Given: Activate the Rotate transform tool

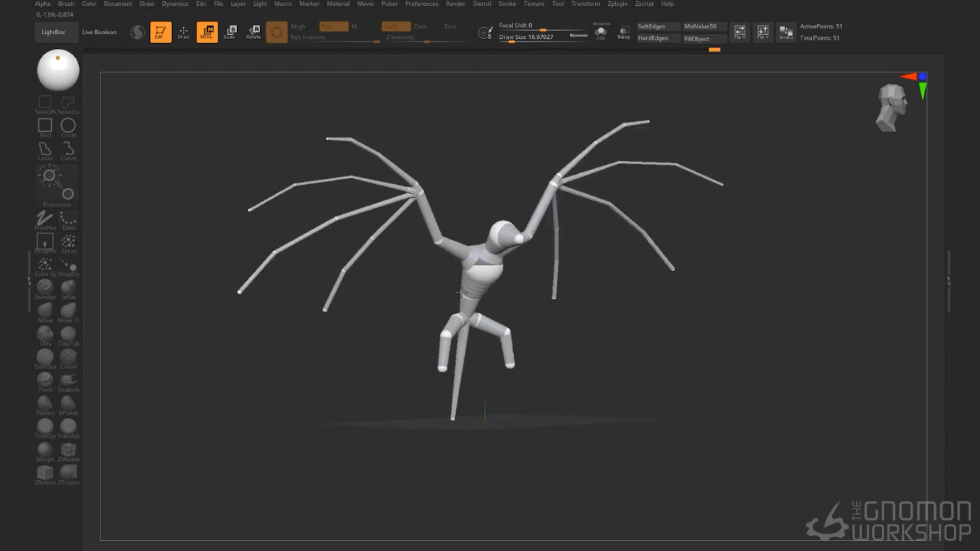Looking at the screenshot, I should pyautogui.click(x=254, y=32).
